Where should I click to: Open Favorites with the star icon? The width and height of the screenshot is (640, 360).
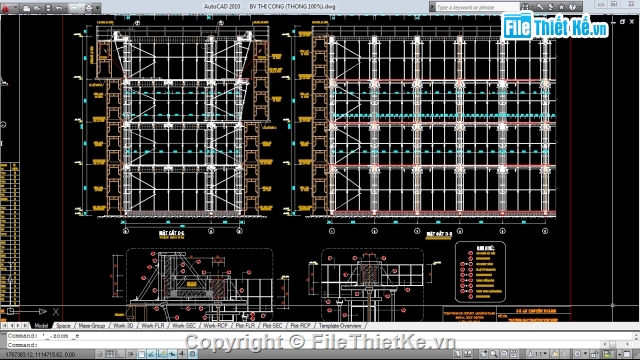pos(561,7)
